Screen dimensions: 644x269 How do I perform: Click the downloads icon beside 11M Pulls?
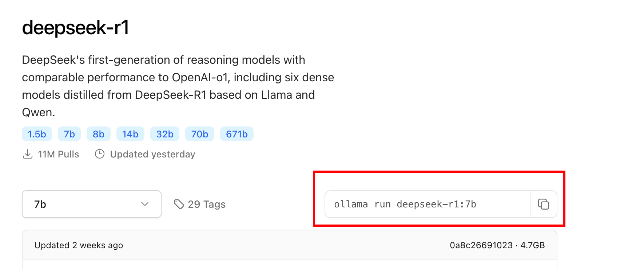(x=28, y=154)
